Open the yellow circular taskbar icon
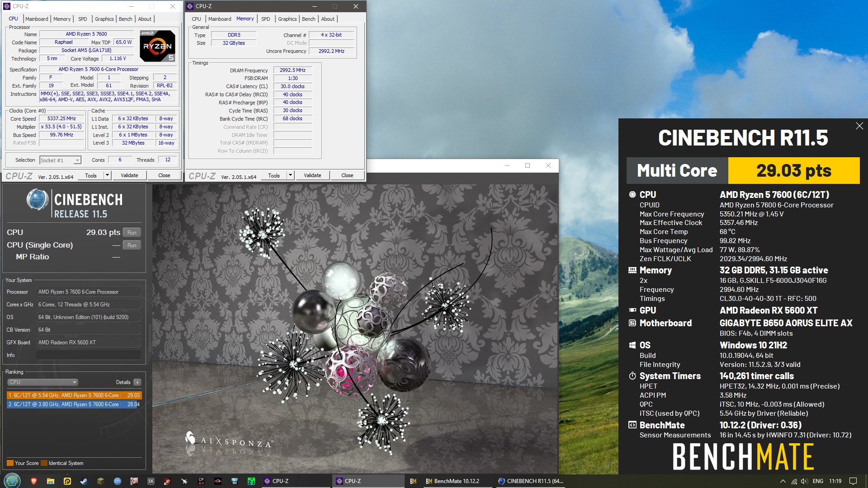This screenshot has width=868, height=488. pos(67,481)
